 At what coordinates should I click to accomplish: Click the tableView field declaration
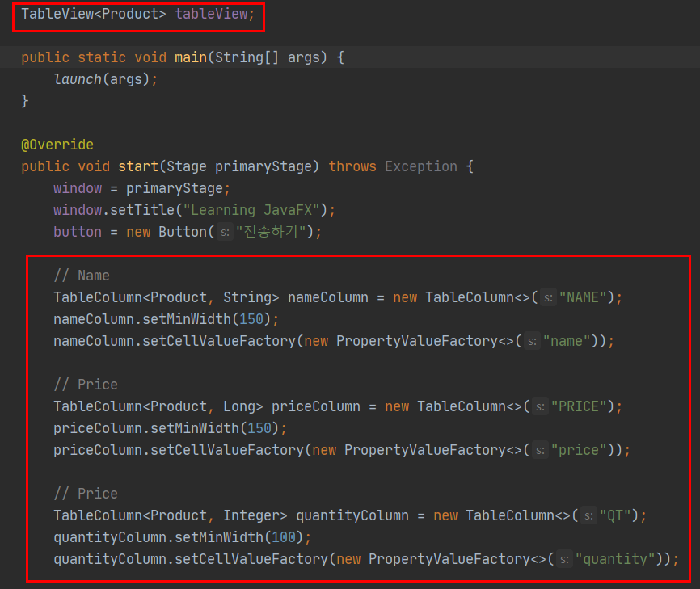[x=137, y=14]
